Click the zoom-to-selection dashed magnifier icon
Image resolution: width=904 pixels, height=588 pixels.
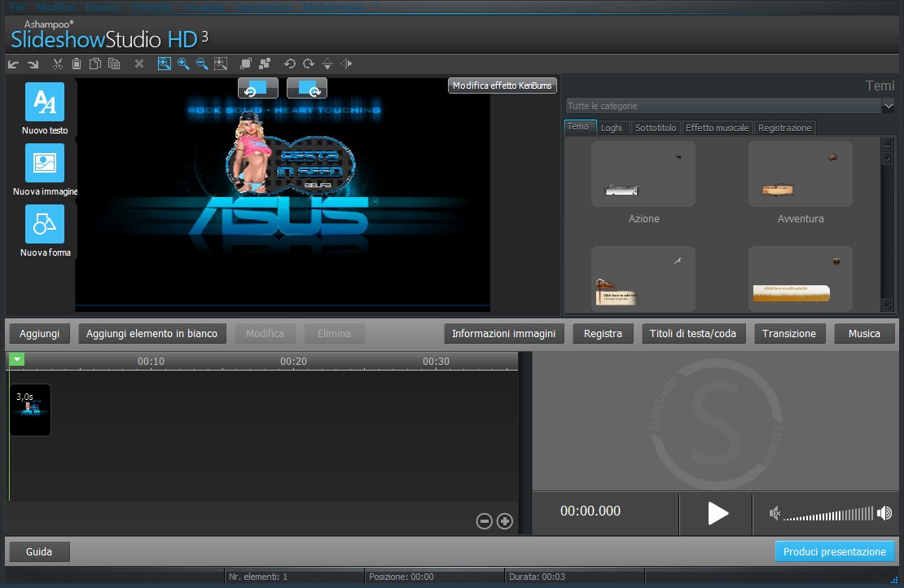221,64
